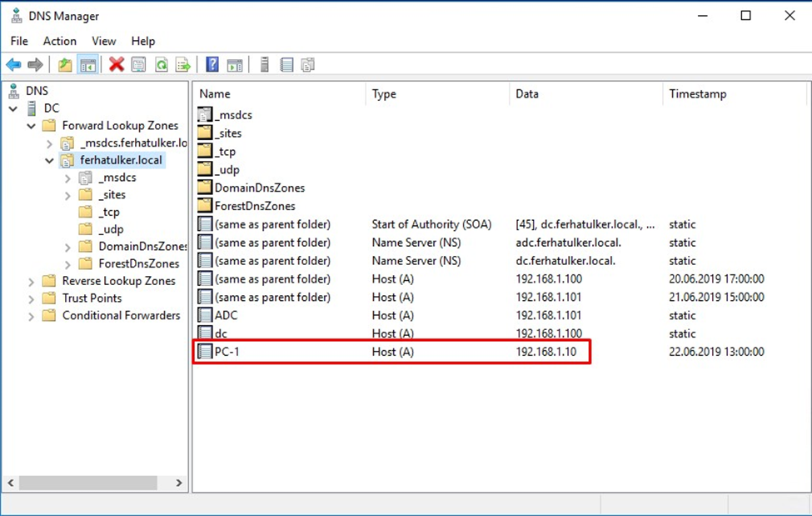Click the Up One Level folder icon
The height and width of the screenshot is (516, 812).
pos(65,65)
